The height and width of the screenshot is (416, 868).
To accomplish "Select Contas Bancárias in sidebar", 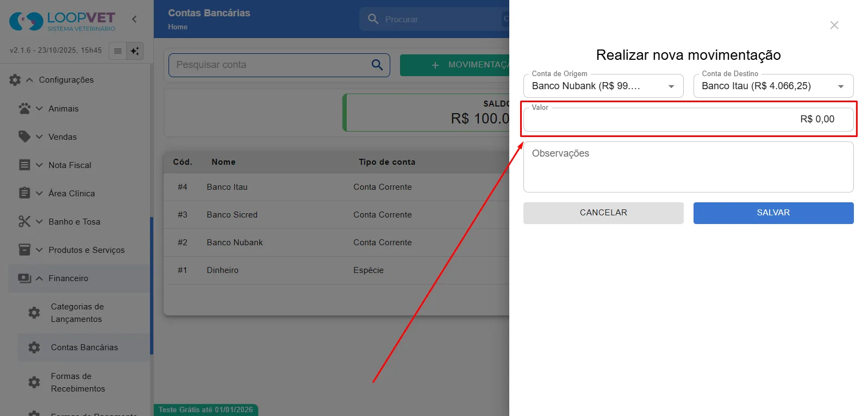I will click(84, 347).
